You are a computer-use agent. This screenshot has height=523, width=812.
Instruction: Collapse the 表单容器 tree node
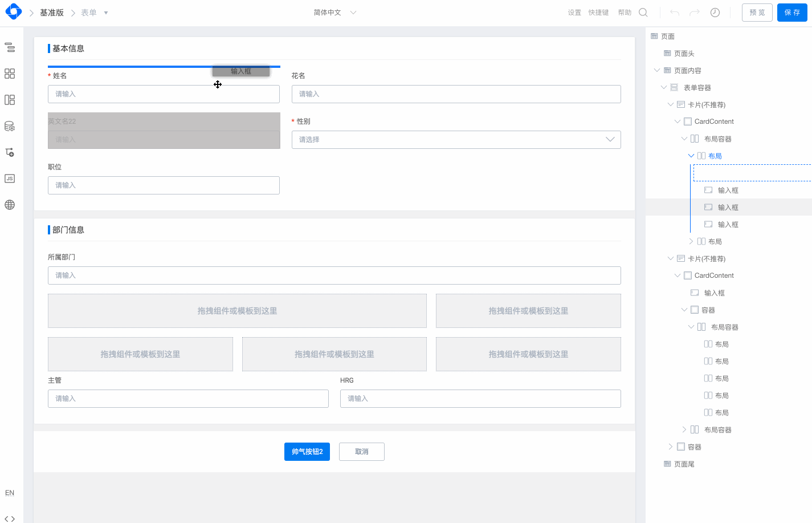tap(664, 88)
